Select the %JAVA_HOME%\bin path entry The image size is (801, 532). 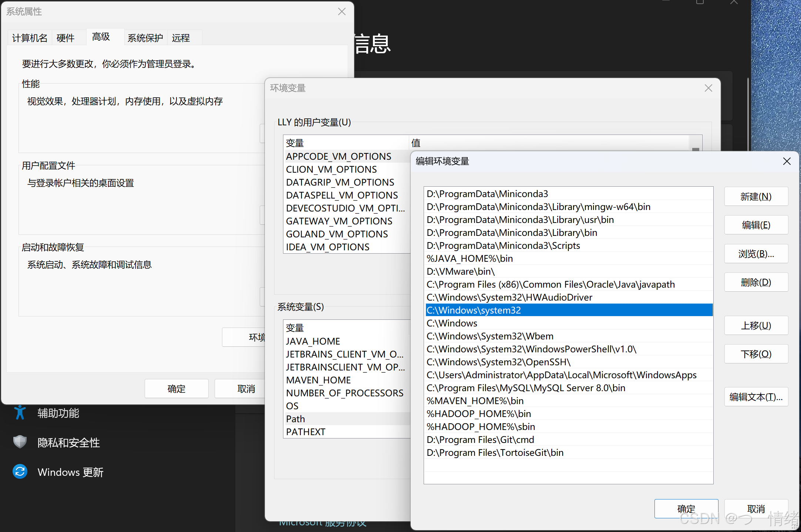[470, 258]
